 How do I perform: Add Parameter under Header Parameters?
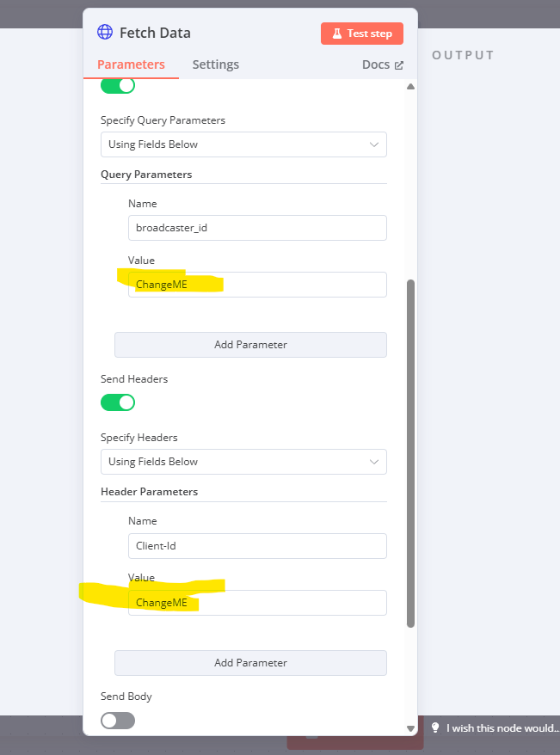pos(250,663)
